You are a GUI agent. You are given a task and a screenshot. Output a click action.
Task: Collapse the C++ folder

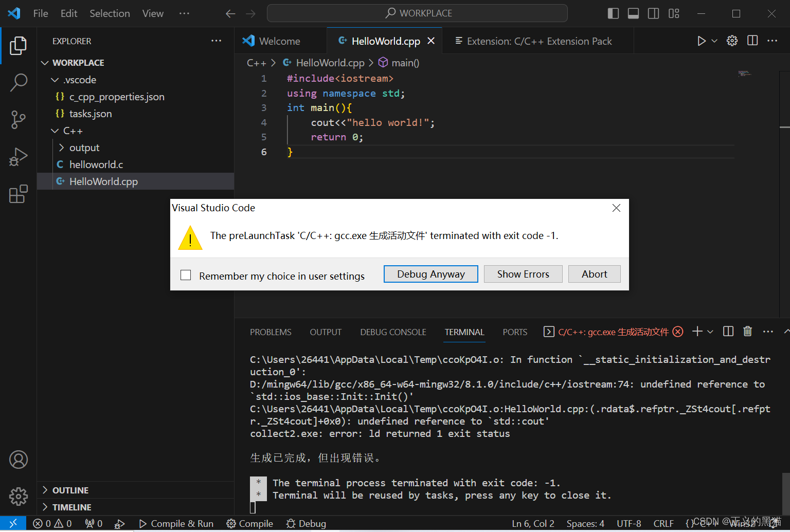point(55,131)
